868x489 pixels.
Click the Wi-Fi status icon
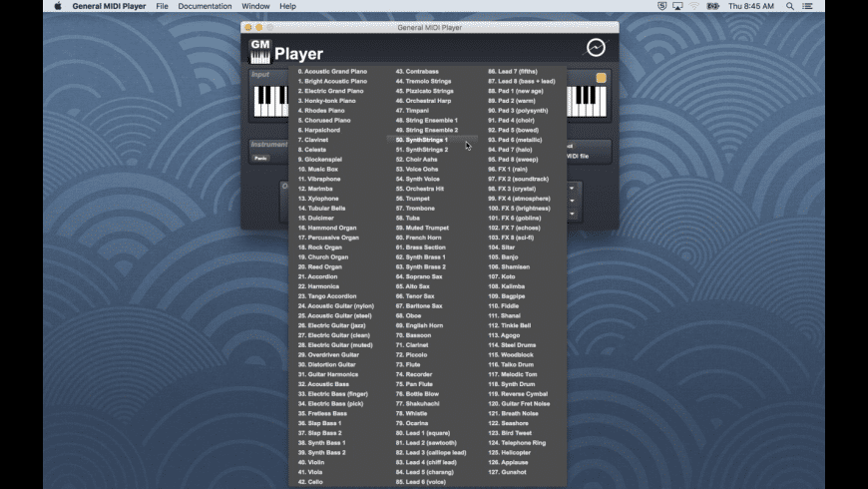tap(694, 6)
